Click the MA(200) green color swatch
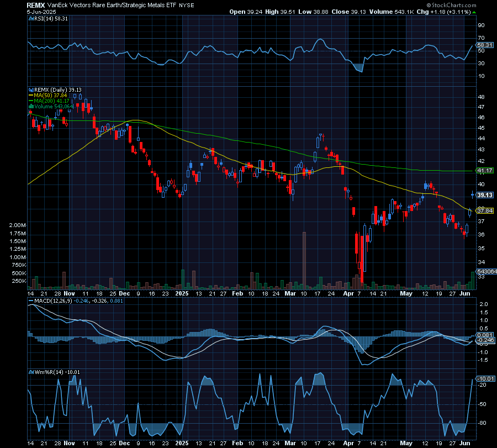The width and height of the screenshot is (497, 448). (x=30, y=101)
